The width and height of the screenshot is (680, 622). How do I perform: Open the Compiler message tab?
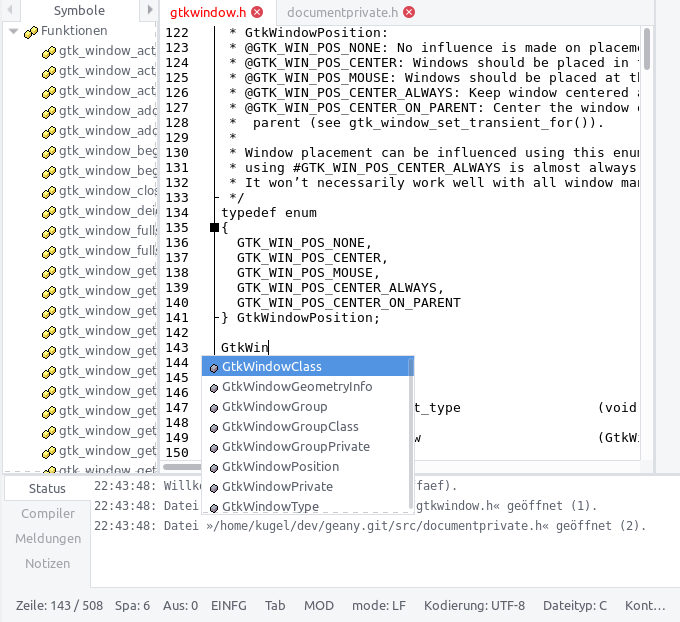48,514
